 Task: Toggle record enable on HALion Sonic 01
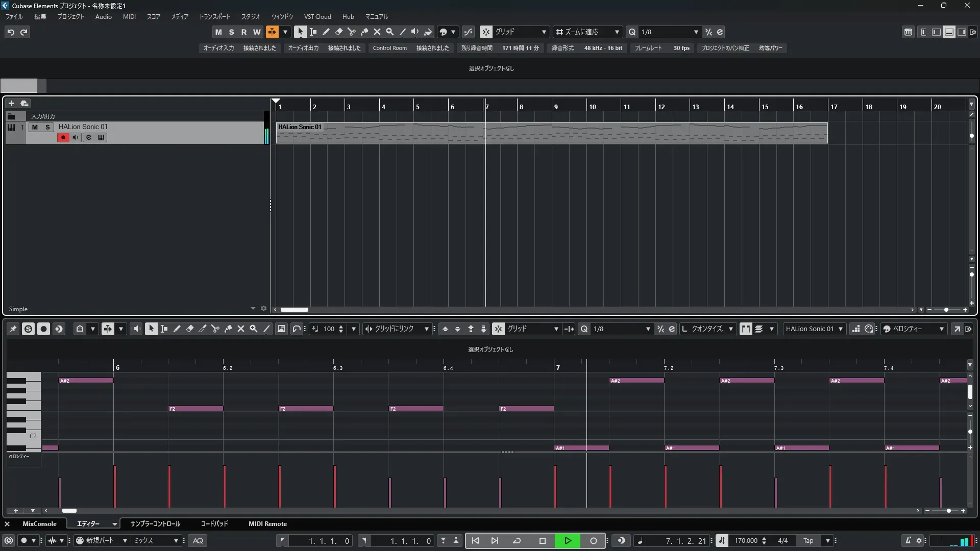63,137
